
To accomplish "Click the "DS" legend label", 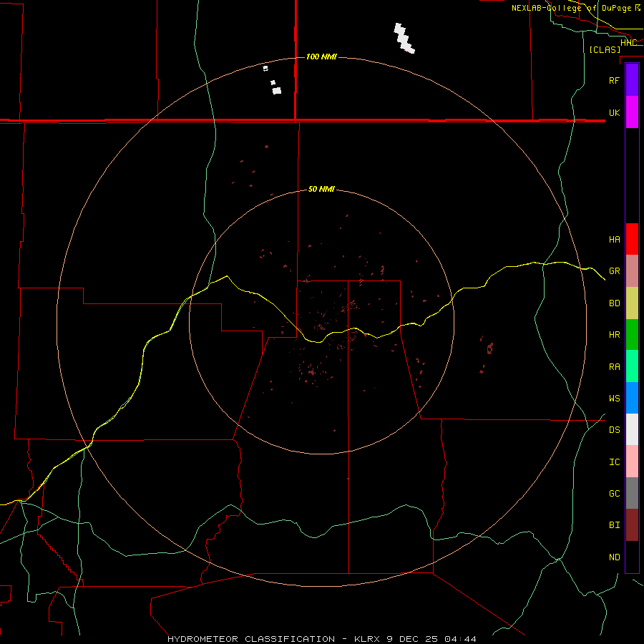I will 615,429.
